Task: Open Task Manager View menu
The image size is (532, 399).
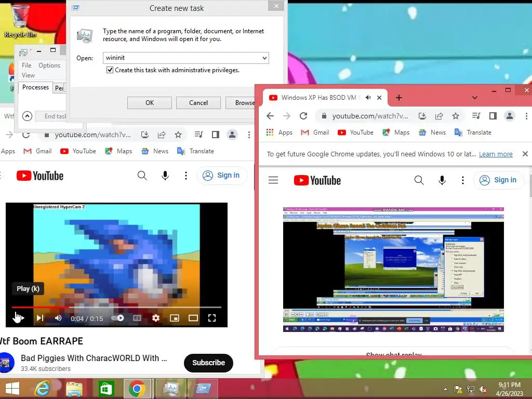Action: click(28, 75)
